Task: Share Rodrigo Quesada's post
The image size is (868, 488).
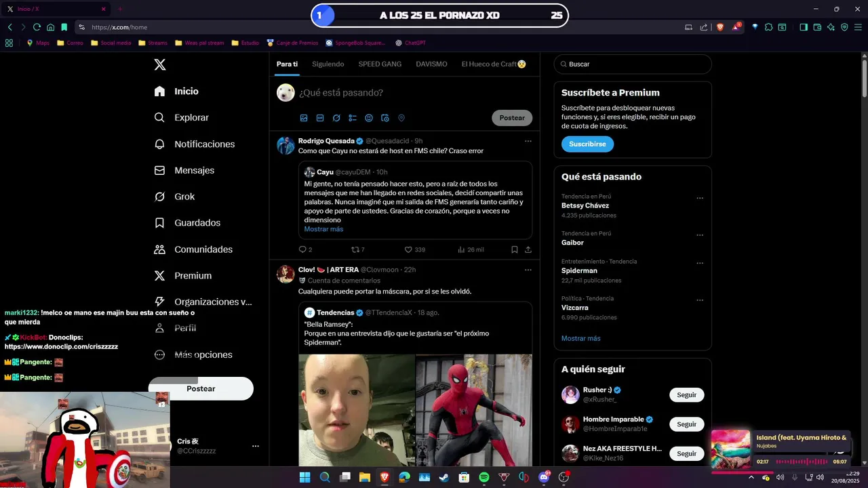Action: (x=528, y=249)
